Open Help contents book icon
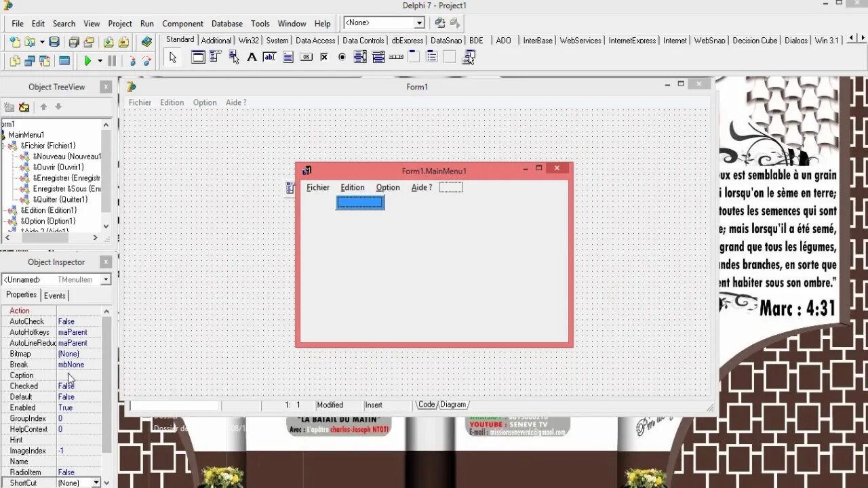868x488 pixels. click(x=146, y=42)
